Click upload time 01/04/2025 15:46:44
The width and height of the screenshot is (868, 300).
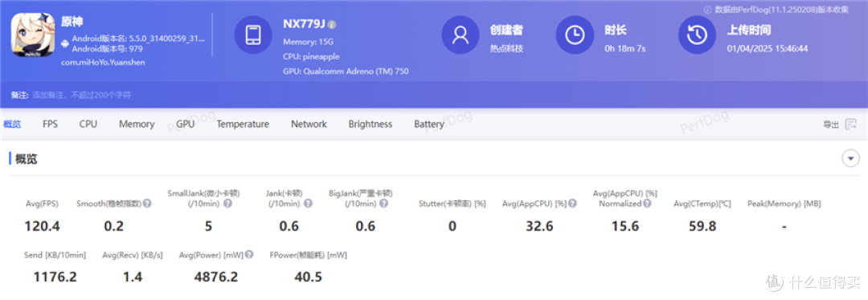coord(768,48)
